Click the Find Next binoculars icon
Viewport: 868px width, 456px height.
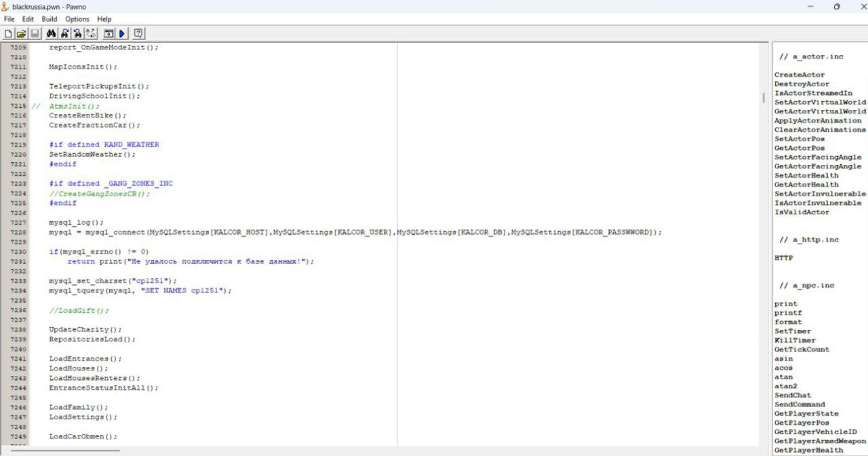[65, 33]
